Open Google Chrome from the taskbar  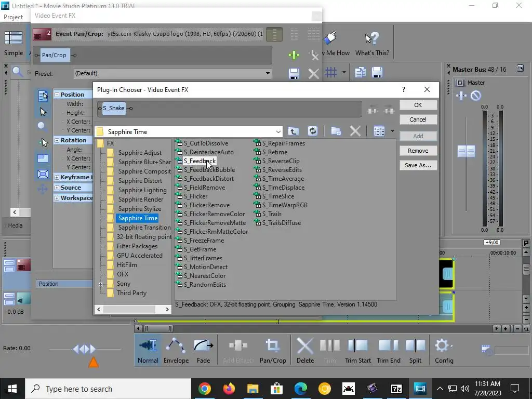pyautogui.click(x=205, y=389)
